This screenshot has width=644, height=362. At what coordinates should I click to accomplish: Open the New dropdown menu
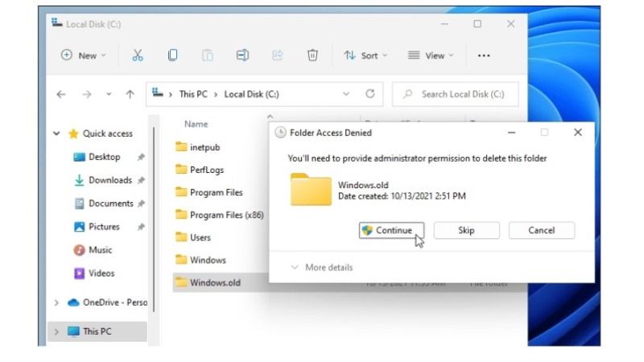pyautogui.click(x=84, y=56)
